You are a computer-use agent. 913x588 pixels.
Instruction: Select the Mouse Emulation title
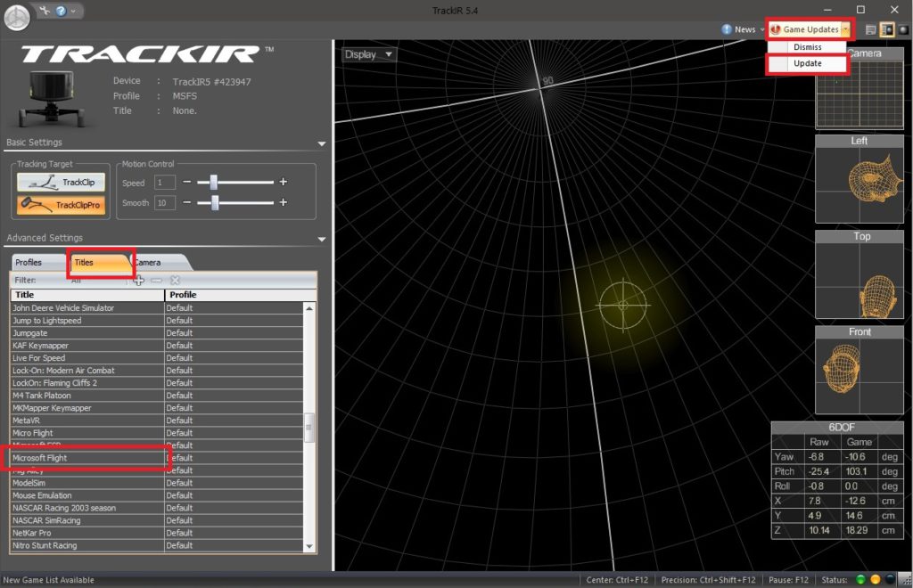pos(87,495)
